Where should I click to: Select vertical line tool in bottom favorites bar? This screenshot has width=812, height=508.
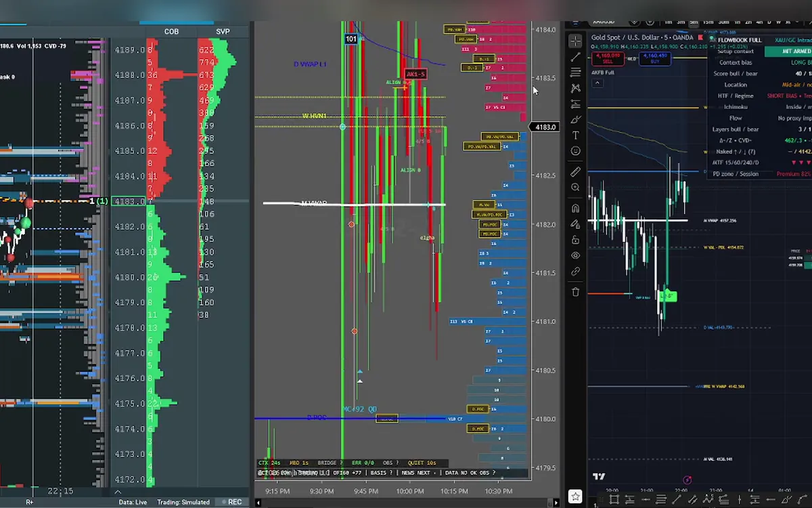tap(740, 500)
